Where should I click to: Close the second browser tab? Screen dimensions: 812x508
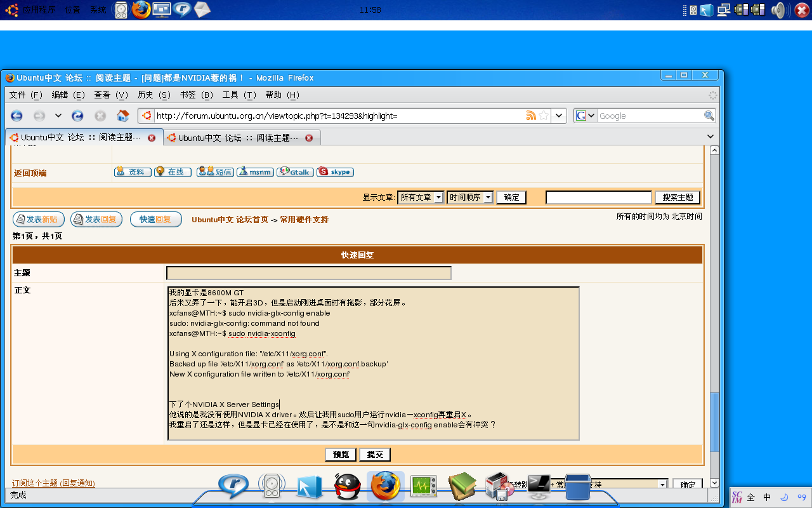coord(309,138)
